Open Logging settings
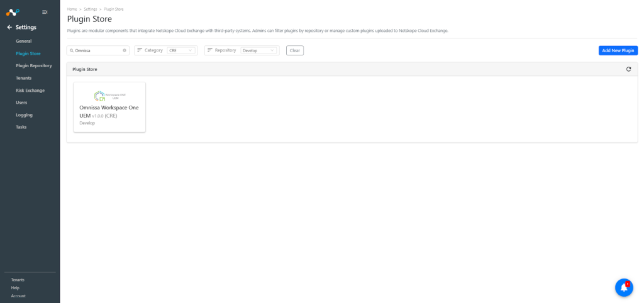The image size is (644, 303). 25,115
